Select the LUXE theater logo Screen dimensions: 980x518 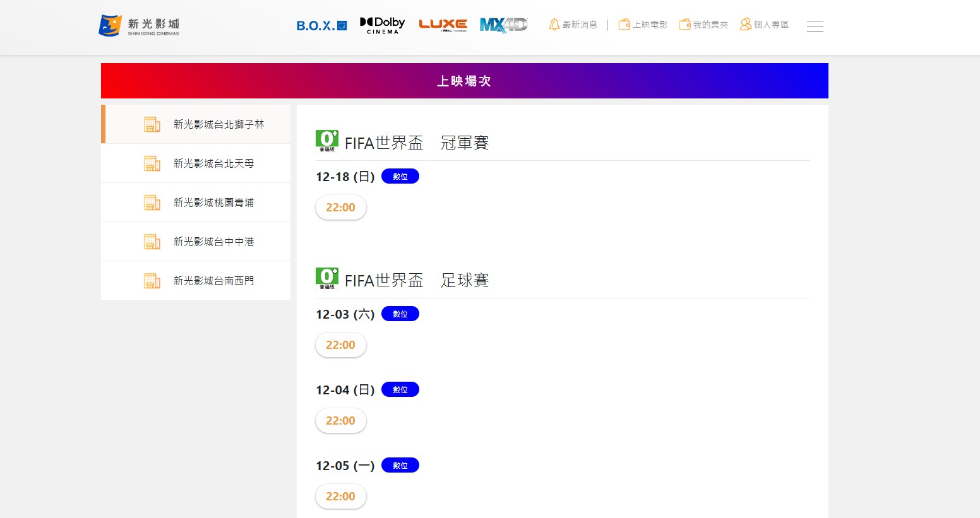(x=443, y=25)
